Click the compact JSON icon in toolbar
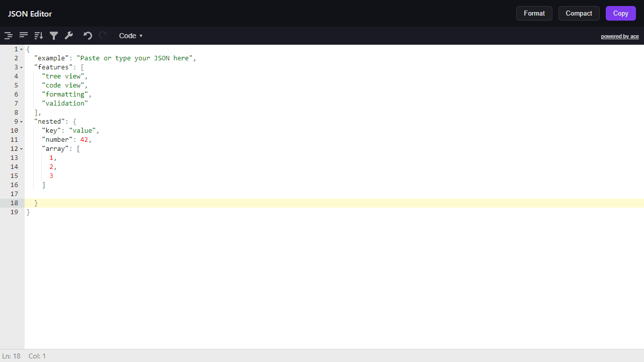The image size is (644, 362). [x=24, y=36]
